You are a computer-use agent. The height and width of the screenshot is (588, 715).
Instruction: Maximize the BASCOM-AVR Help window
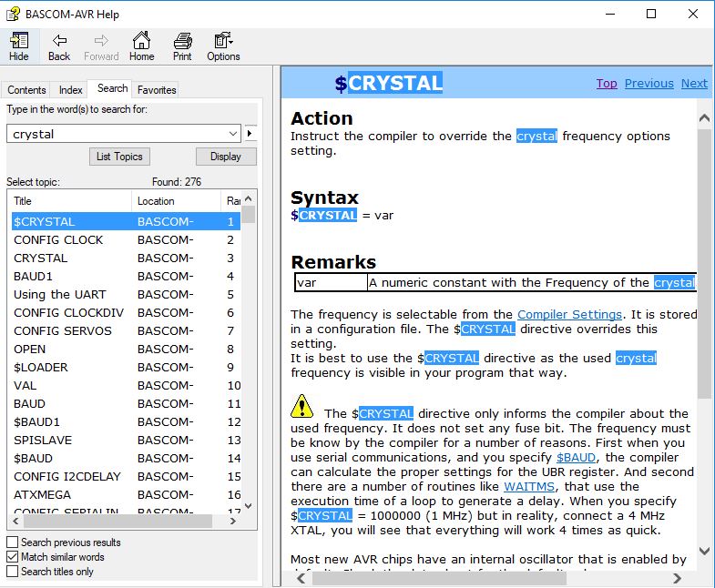[651, 14]
